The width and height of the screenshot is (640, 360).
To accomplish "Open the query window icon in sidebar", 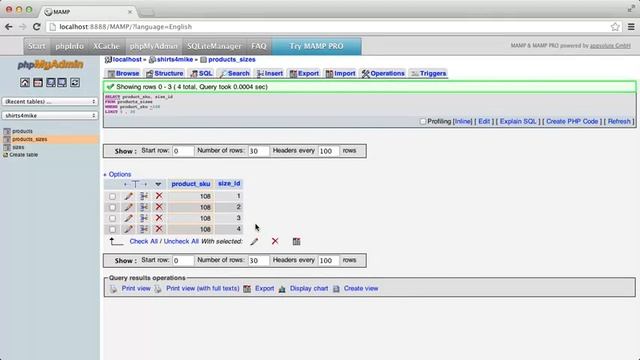I will click(x=51, y=82).
